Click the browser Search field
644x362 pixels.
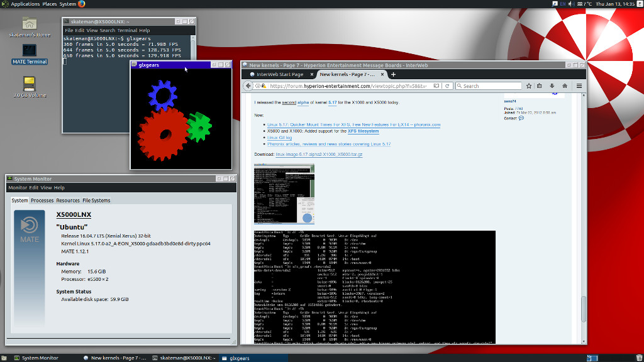pyautogui.click(x=489, y=85)
